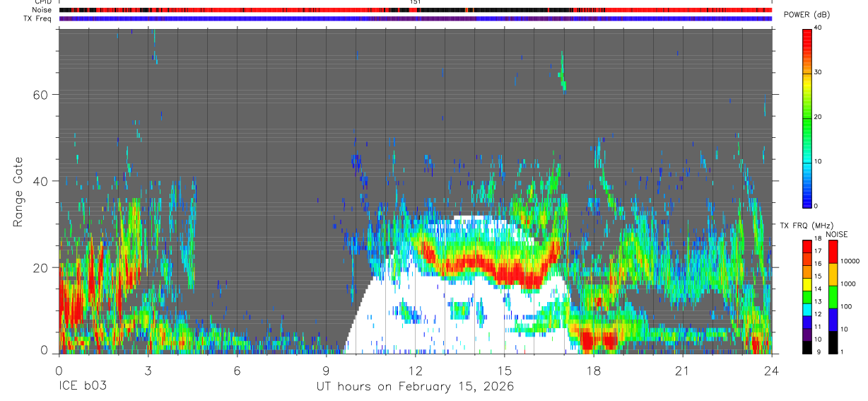
Task: Click the yellow swatch of the NOISE legend
Action: tap(833, 274)
